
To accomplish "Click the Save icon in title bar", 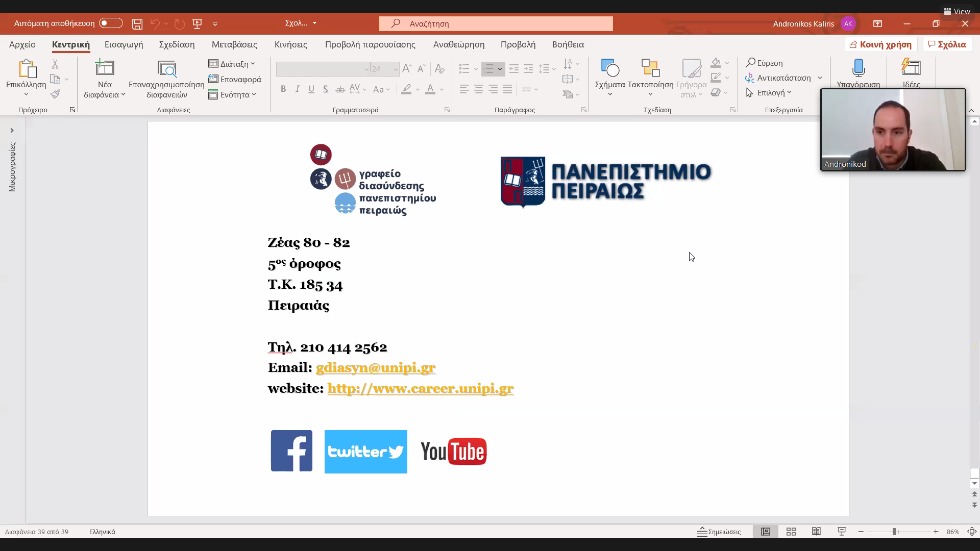I will [x=137, y=24].
